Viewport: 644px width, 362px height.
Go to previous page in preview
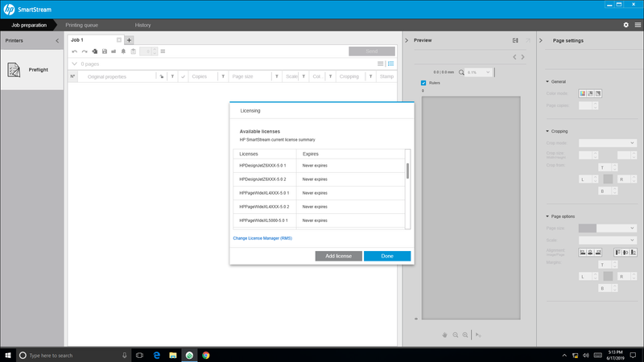514,57
